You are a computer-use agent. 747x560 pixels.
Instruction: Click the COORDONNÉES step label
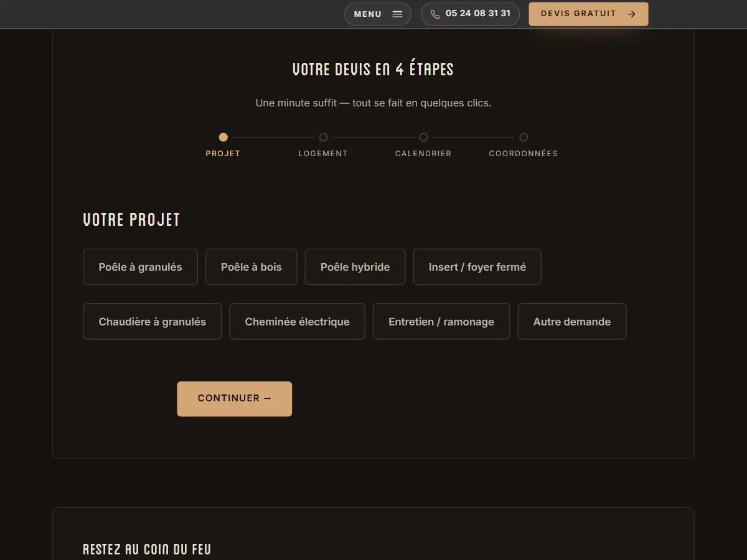[524, 154]
